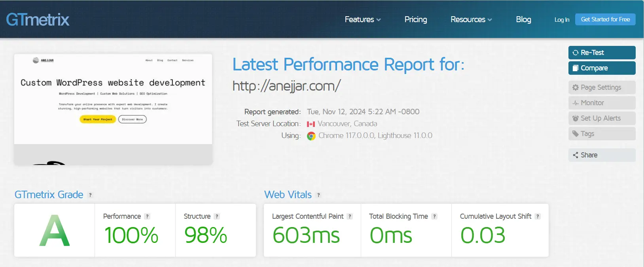Viewport: 644px width, 267px height.
Task: Click Total Blocking Time help icon
Action: point(434,216)
